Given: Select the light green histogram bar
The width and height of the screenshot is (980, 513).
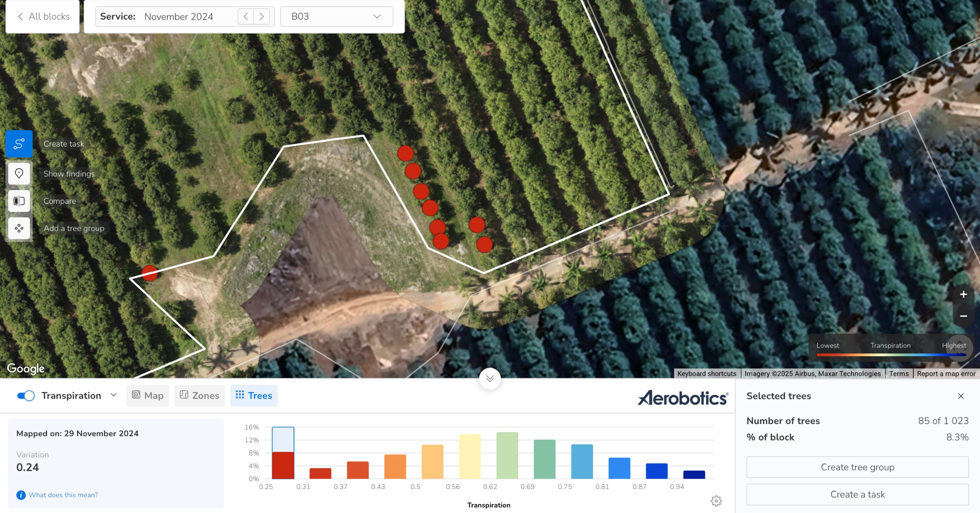Looking at the screenshot, I should coord(507,455).
